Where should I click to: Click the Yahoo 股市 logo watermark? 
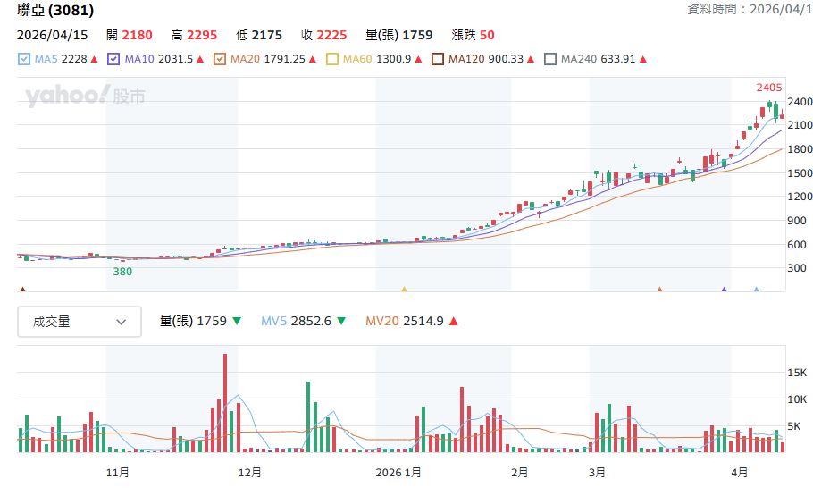point(85,97)
